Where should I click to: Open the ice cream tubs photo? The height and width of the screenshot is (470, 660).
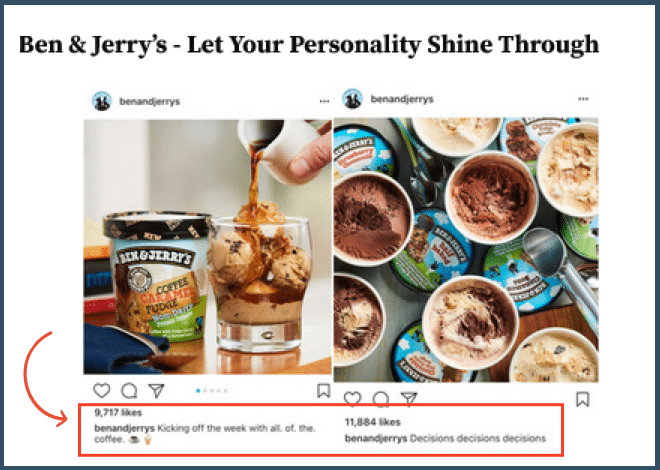tap(466, 250)
